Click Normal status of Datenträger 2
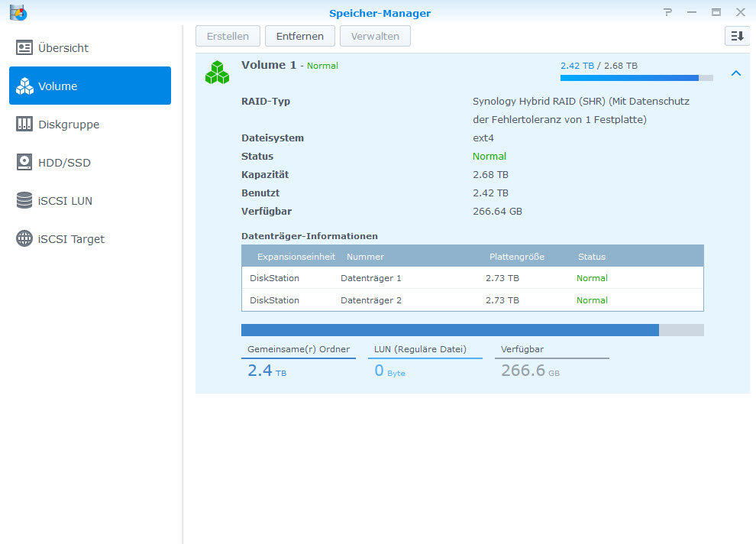The width and height of the screenshot is (756, 544). 592,300
